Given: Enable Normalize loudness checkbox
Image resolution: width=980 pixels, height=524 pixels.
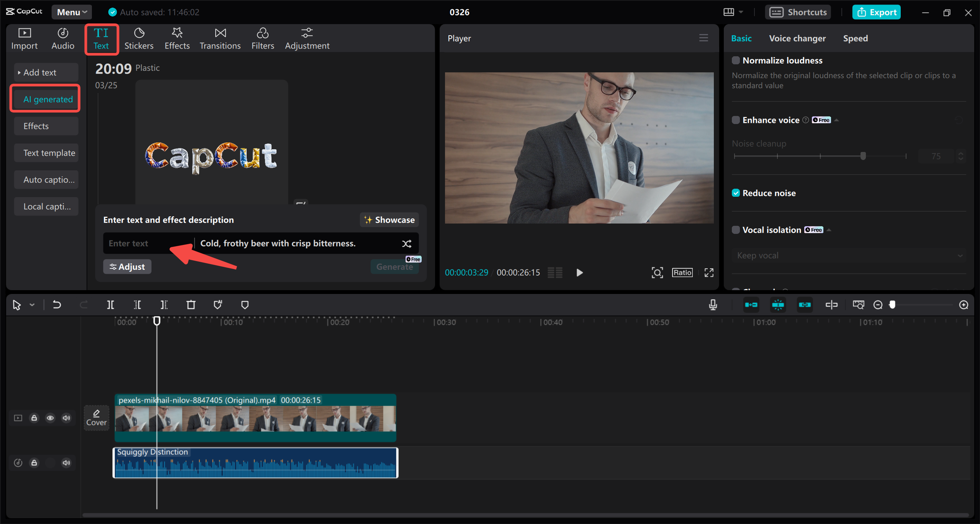Looking at the screenshot, I should (736, 60).
